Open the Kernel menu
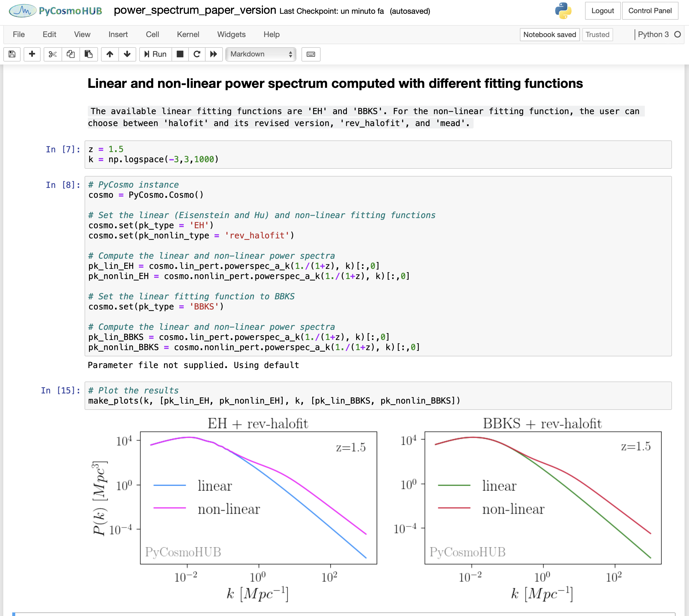This screenshot has width=689, height=616. [x=188, y=35]
